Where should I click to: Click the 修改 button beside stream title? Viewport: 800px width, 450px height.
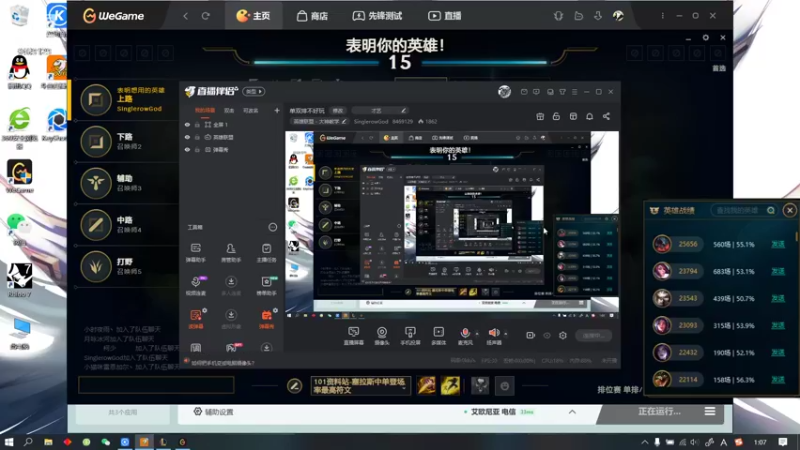click(338, 110)
